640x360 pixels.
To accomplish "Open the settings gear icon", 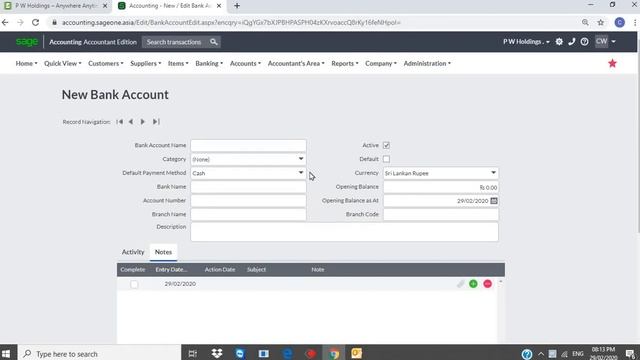I will (559, 42).
